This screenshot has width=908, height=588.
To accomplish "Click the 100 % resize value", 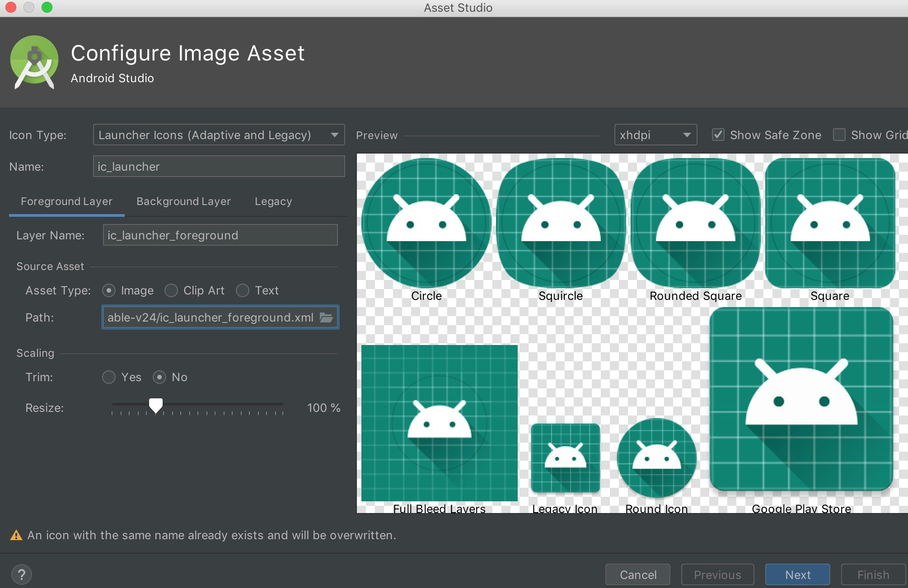I will pos(324,408).
